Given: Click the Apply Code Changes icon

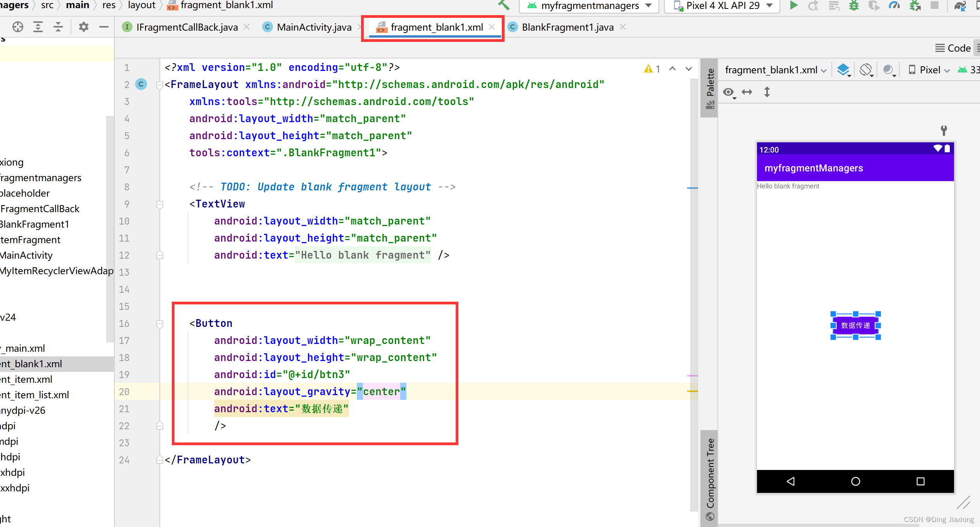Looking at the screenshot, I should point(834,5).
